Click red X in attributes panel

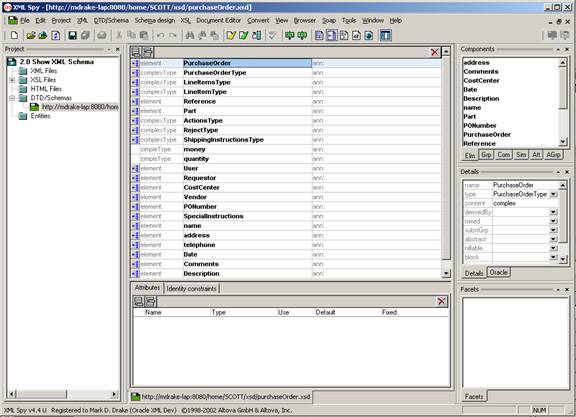click(x=442, y=302)
